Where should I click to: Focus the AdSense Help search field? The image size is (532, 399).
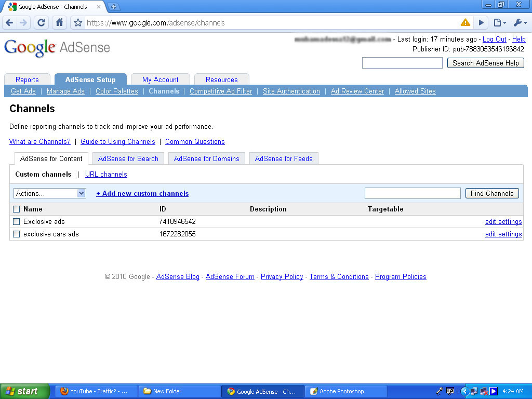[x=403, y=63]
